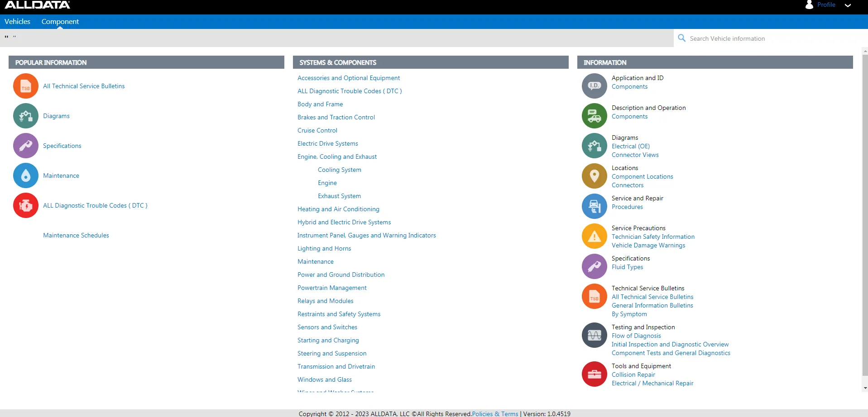Open Relays and Modules
Viewport: 868px width, 417px height.
326,301
